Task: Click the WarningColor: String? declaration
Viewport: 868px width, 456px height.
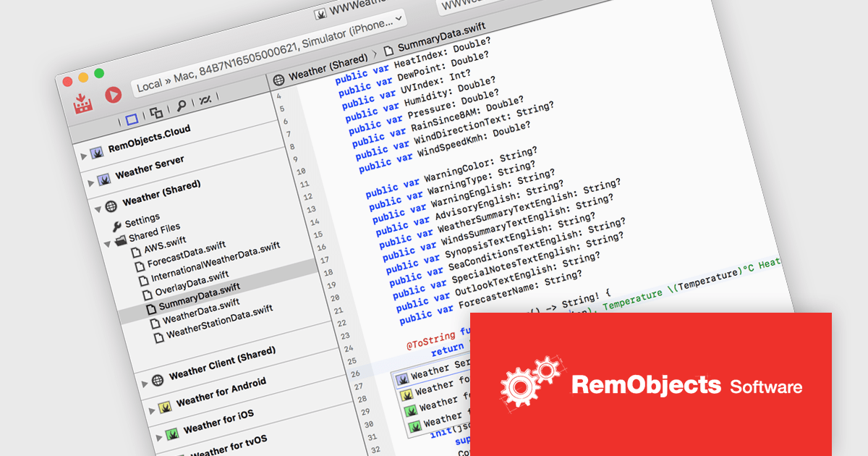Action: click(x=481, y=167)
